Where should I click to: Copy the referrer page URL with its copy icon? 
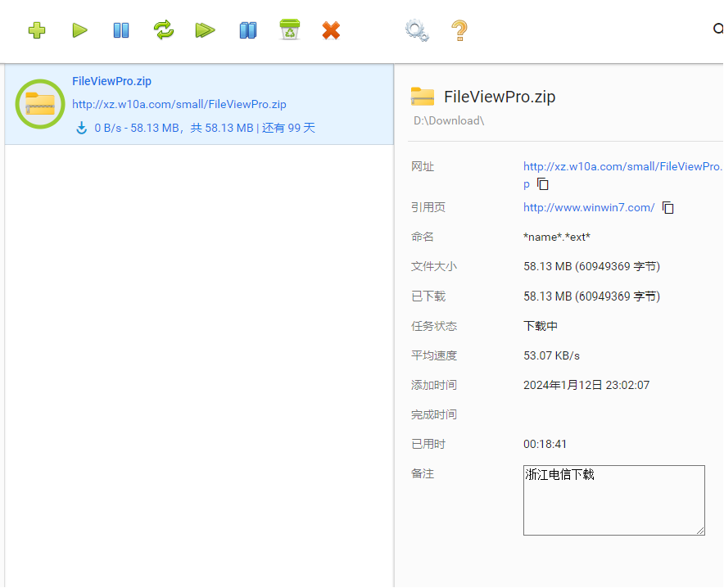coord(668,208)
